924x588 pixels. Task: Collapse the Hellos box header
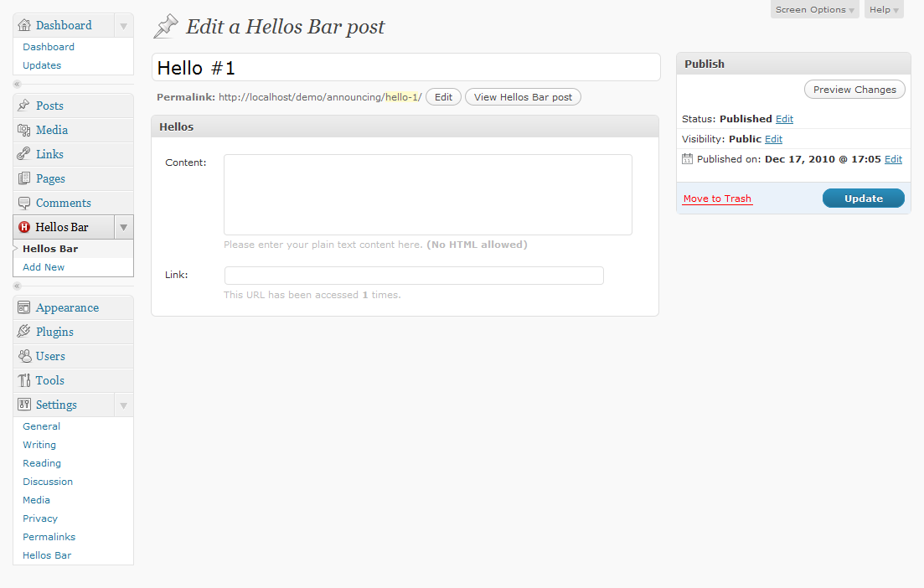point(405,126)
